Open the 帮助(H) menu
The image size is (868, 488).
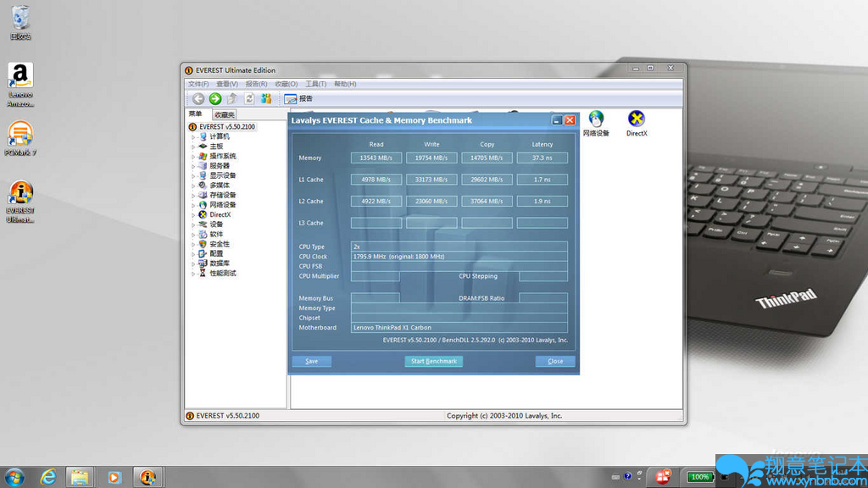[x=345, y=84]
